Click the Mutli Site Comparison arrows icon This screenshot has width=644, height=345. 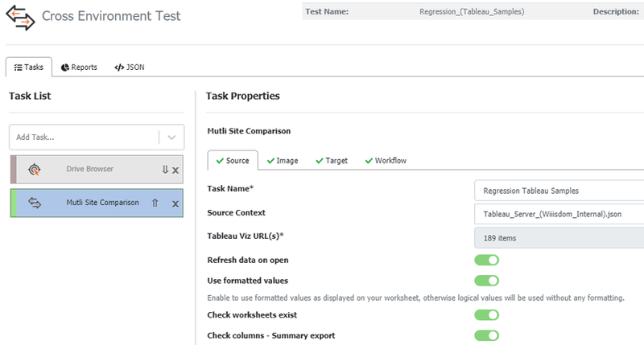tap(35, 203)
